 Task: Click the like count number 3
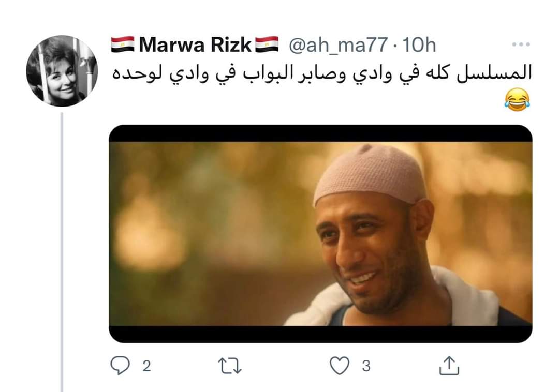pos(366,366)
